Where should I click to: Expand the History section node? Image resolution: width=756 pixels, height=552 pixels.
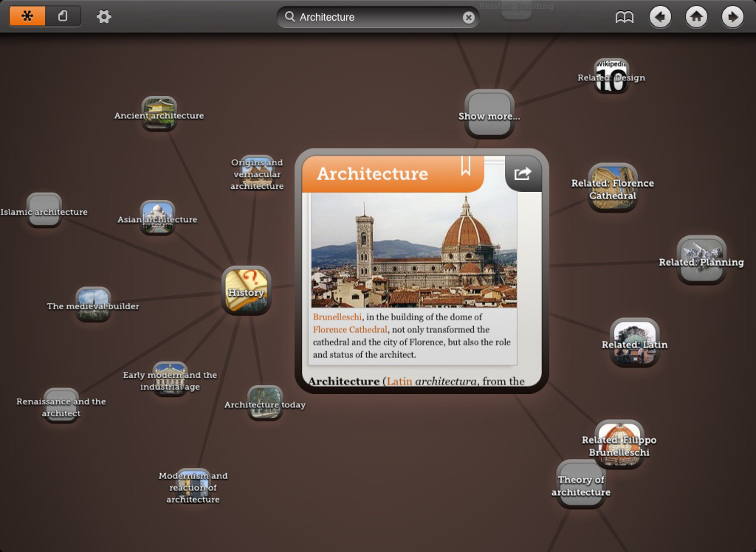(246, 291)
